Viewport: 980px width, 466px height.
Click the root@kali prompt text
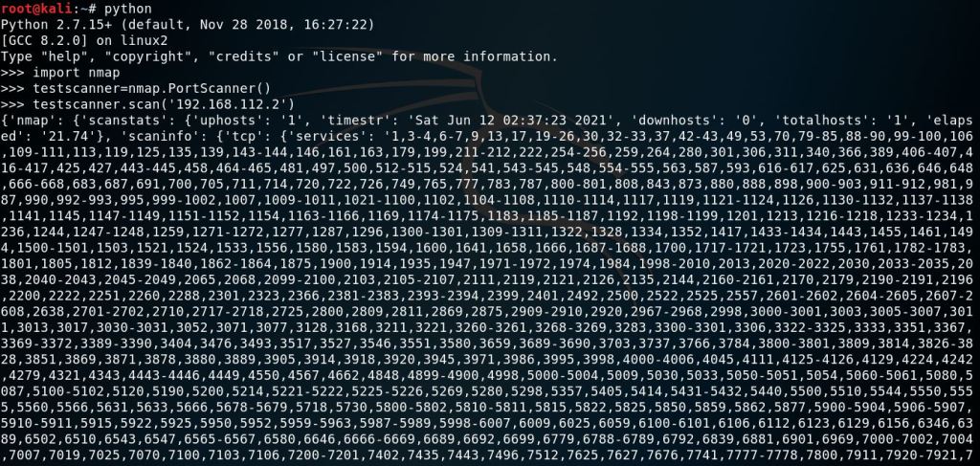(35, 9)
